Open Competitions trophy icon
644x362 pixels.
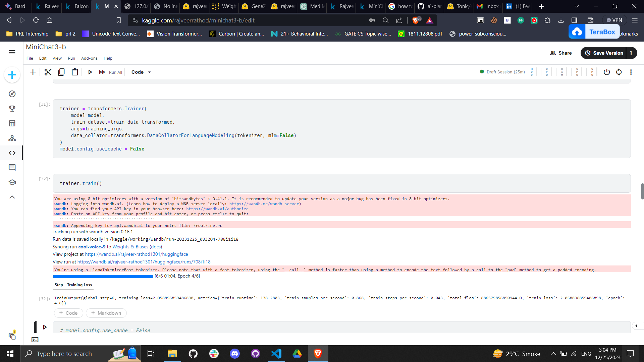[x=12, y=109]
